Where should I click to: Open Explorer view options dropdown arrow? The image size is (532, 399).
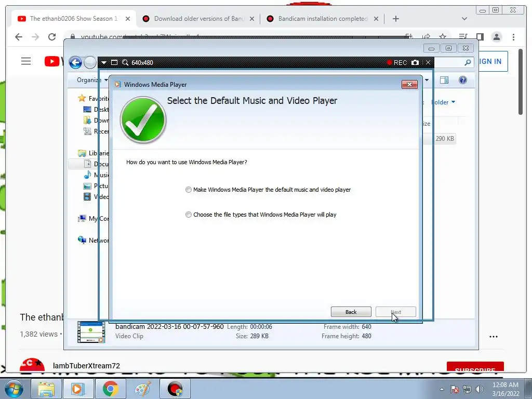coord(427,80)
